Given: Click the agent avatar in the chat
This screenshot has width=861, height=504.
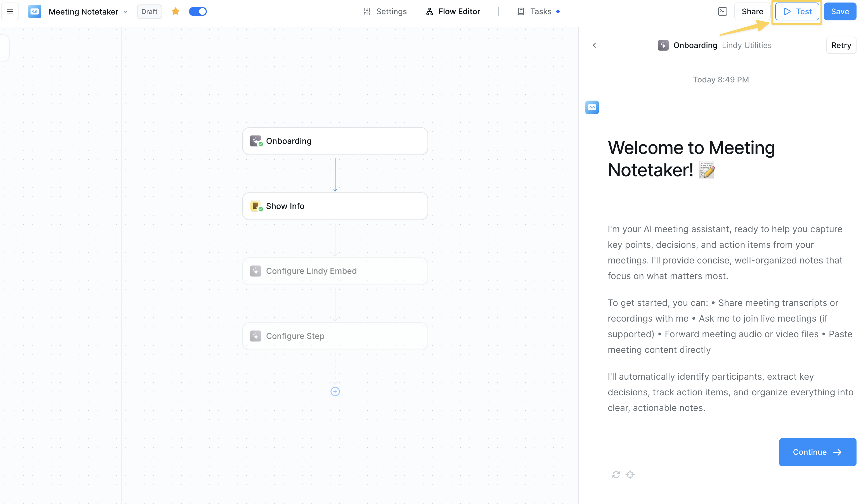Looking at the screenshot, I should (x=592, y=107).
